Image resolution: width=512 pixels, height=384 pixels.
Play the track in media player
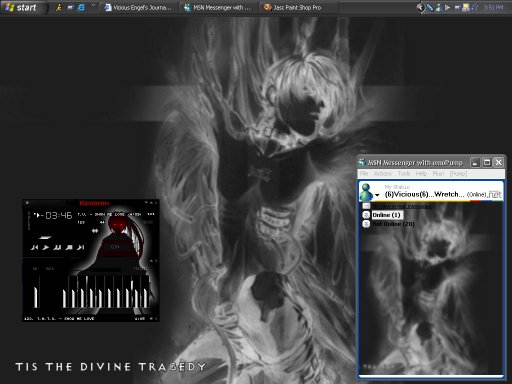click(46, 247)
